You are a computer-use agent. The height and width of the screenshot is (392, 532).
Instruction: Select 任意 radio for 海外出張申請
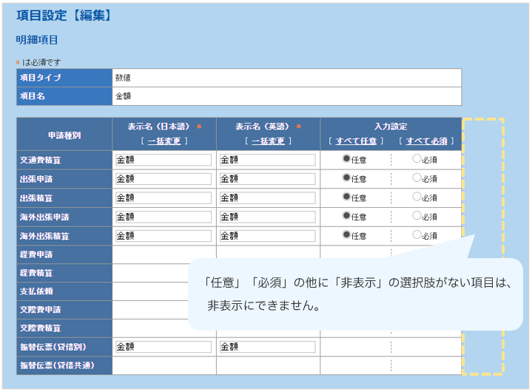346,216
